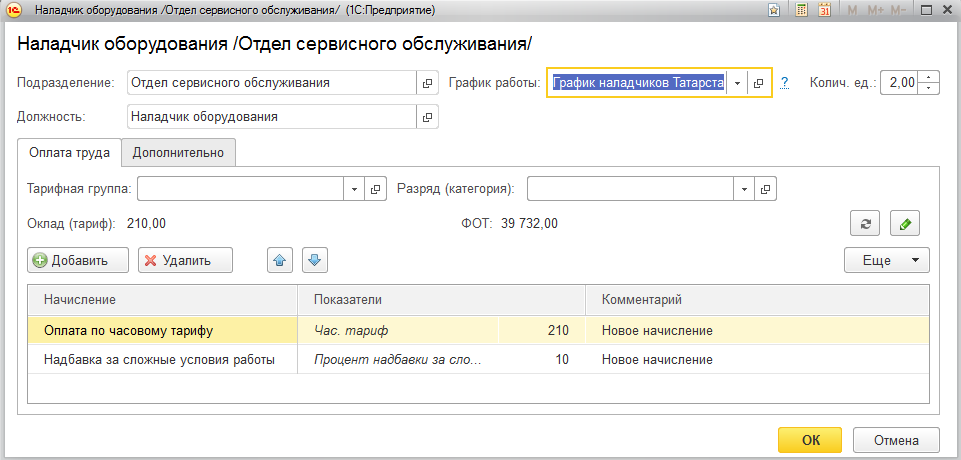Move the selected accrual up with blue arrow
This screenshot has width=961, height=460.
[280, 260]
